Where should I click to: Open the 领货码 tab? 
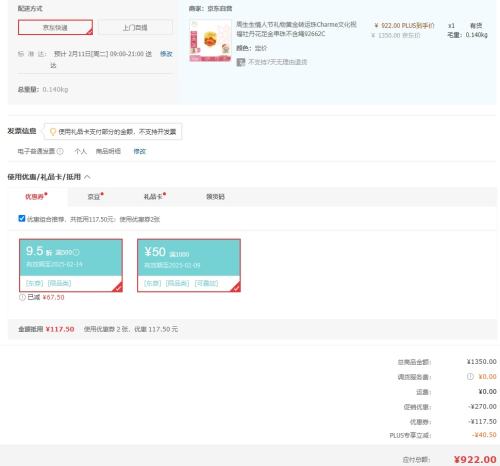pos(215,197)
